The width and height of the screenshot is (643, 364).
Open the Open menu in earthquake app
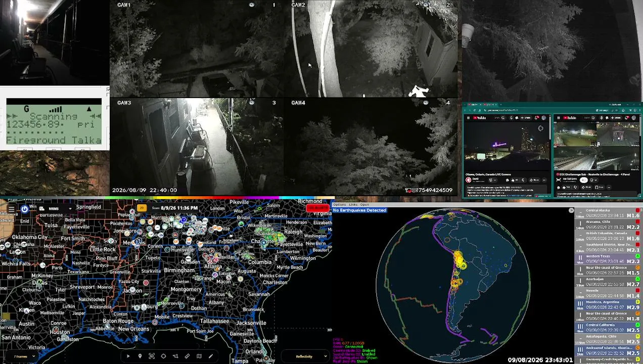coord(364,204)
